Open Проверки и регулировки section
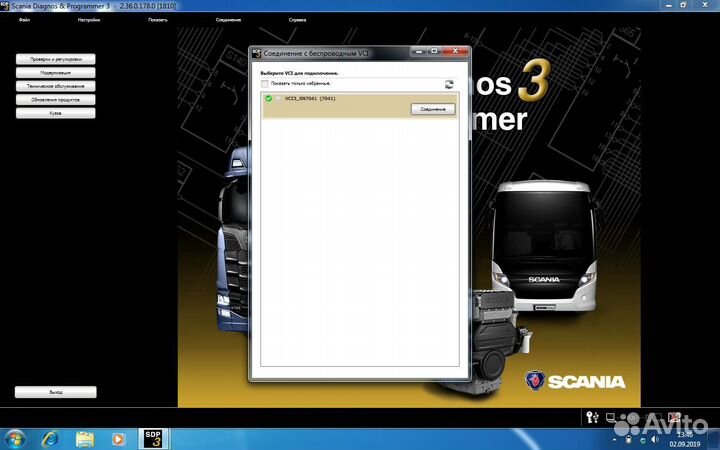The height and width of the screenshot is (450, 720). (x=56, y=59)
